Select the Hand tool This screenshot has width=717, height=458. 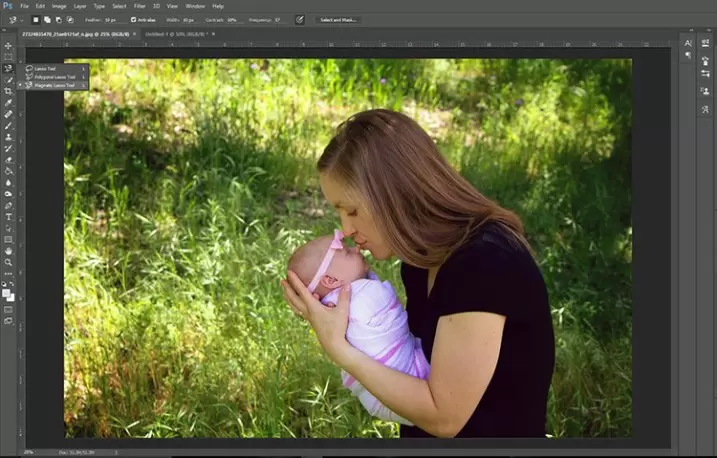point(8,251)
